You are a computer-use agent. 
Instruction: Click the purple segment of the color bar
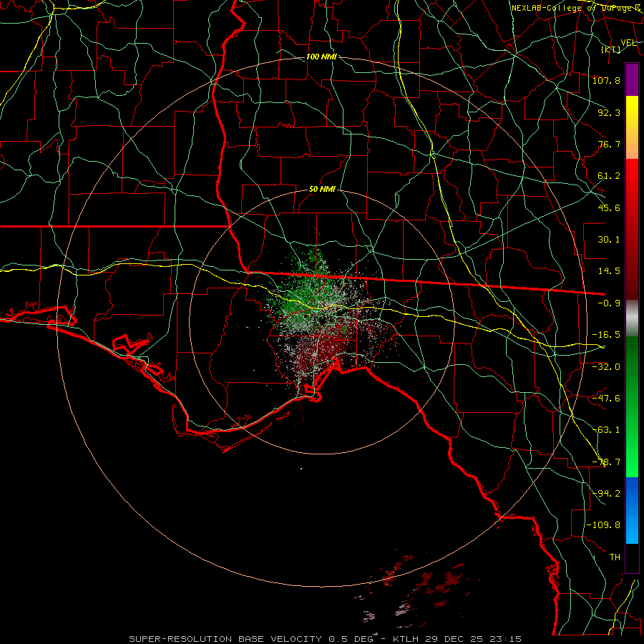[x=632, y=79]
